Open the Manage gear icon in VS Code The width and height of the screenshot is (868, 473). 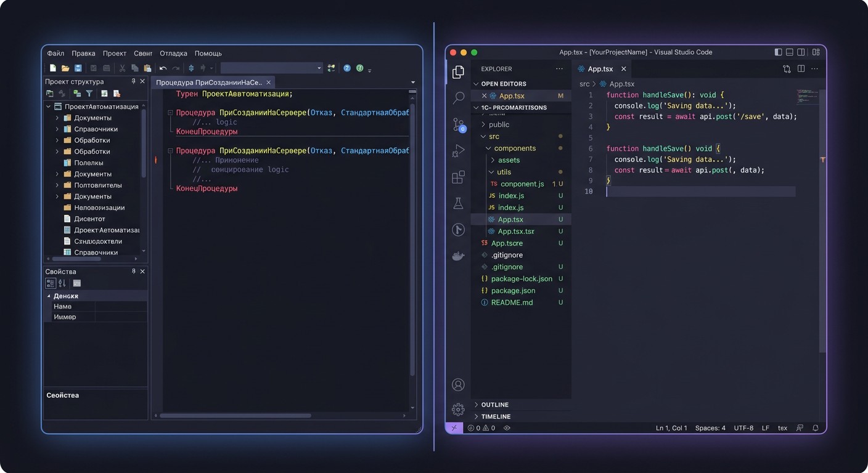(458, 410)
